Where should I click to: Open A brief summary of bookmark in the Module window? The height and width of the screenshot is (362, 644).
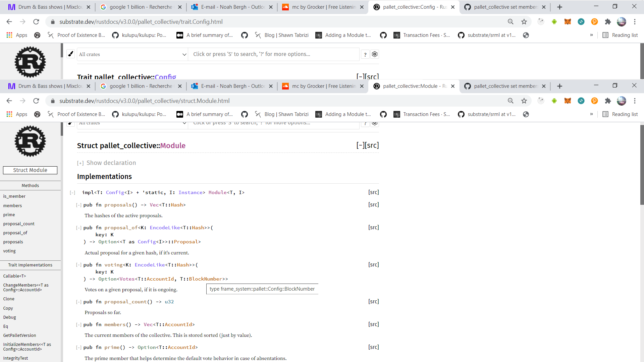click(205, 114)
